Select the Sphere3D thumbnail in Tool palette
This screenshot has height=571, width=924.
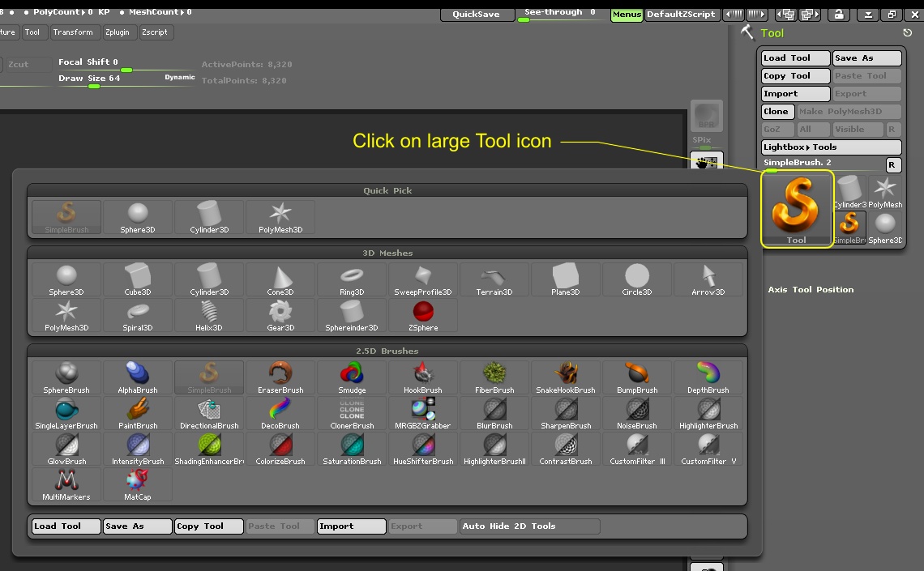coord(885,228)
